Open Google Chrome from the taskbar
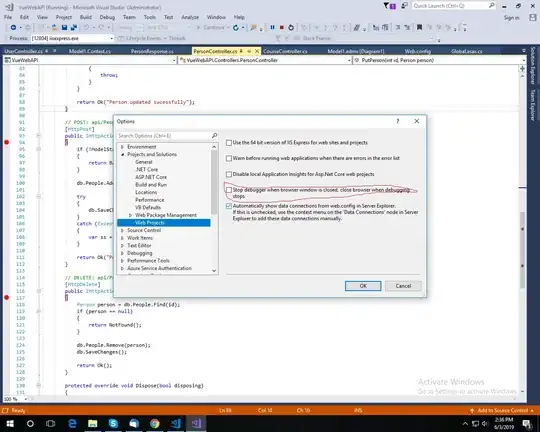 pyautogui.click(x=155, y=423)
